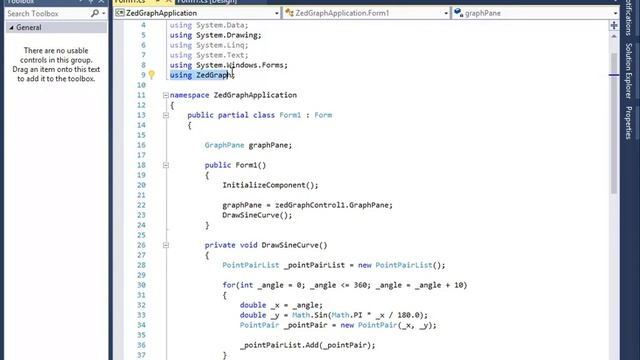Focus the Search Toolbox field

pyautogui.click(x=48, y=13)
